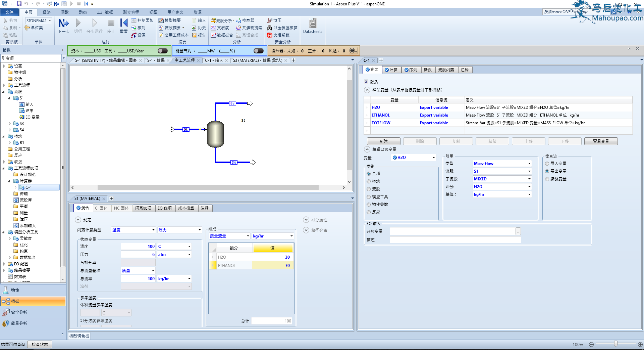Click the ellipsis button beside Open variable
644x350 pixels.
[518, 231]
